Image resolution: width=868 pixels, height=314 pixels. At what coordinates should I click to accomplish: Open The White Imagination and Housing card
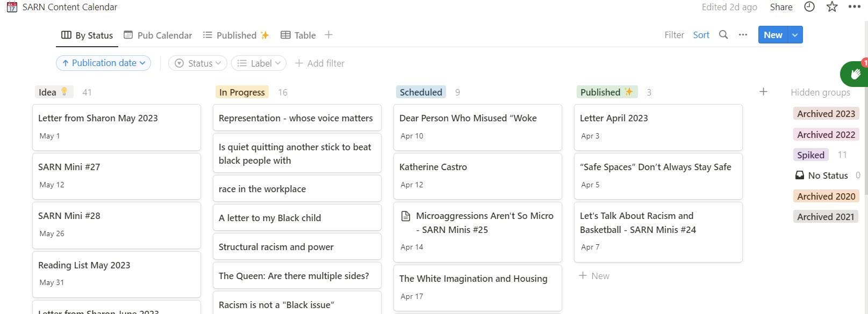(x=478, y=288)
